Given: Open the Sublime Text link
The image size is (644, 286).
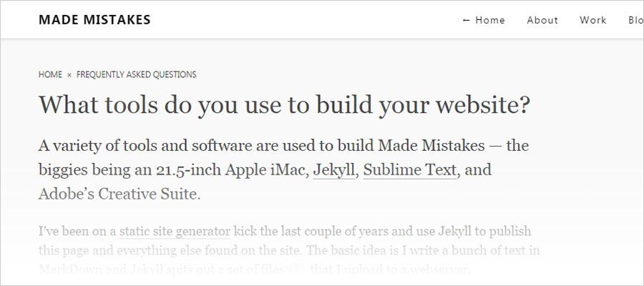Looking at the screenshot, I should (409, 171).
